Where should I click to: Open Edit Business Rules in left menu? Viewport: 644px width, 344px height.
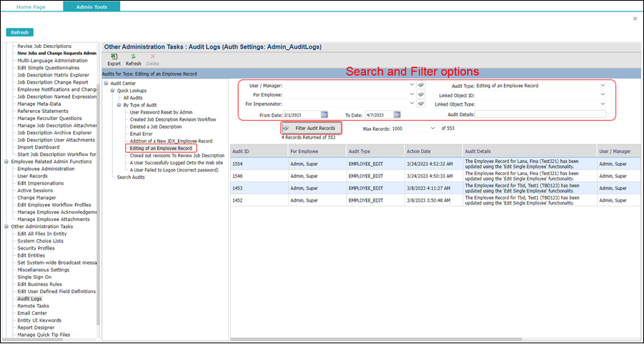(x=40, y=284)
